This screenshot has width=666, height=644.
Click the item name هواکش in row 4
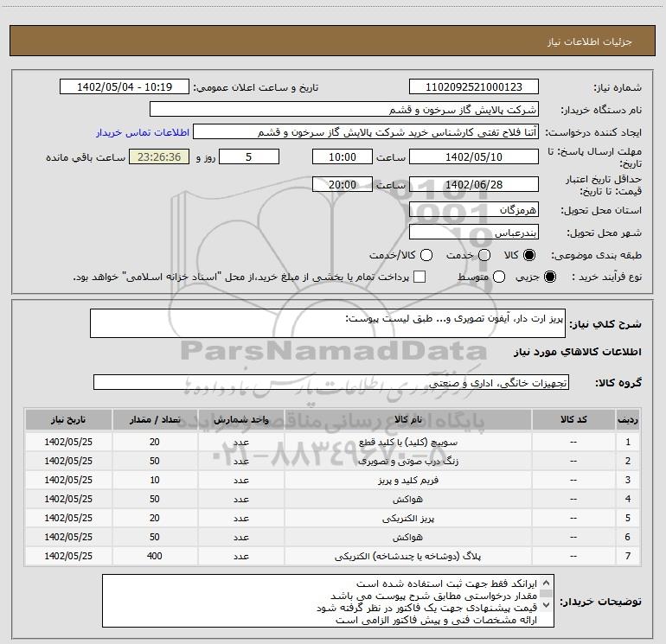pyautogui.click(x=407, y=500)
